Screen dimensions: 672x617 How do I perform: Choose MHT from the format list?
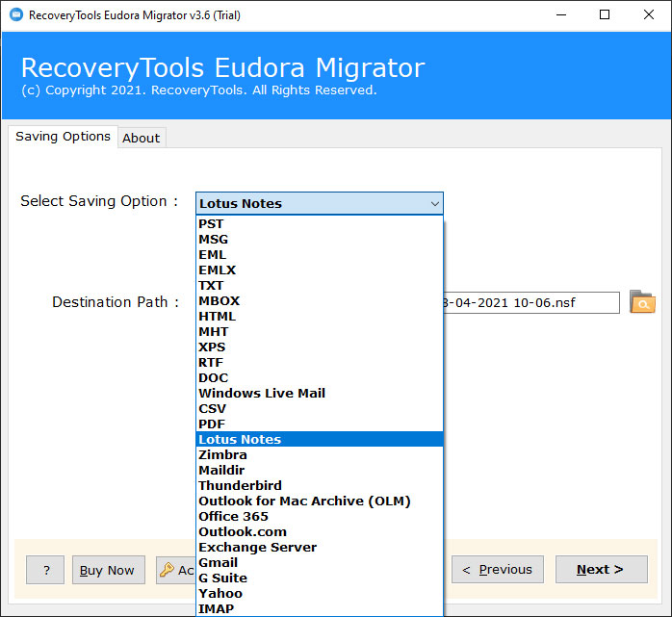point(320,332)
